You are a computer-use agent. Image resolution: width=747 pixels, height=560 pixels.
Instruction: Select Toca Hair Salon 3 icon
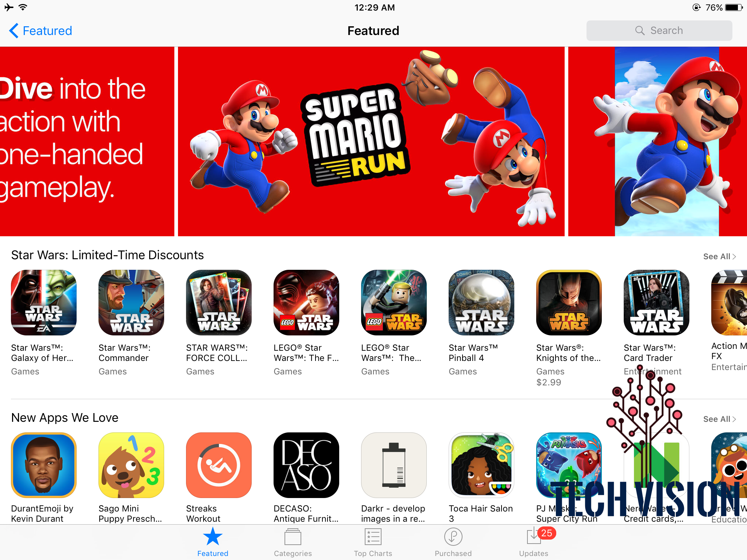(481, 465)
